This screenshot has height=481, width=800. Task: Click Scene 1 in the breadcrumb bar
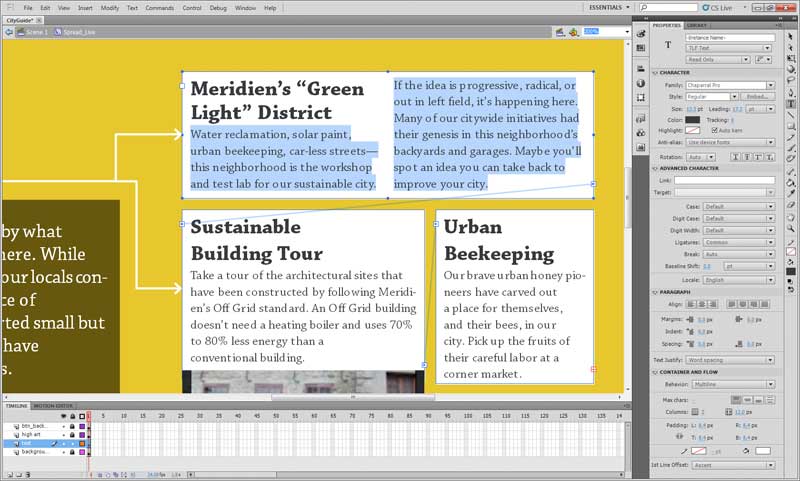[32, 32]
